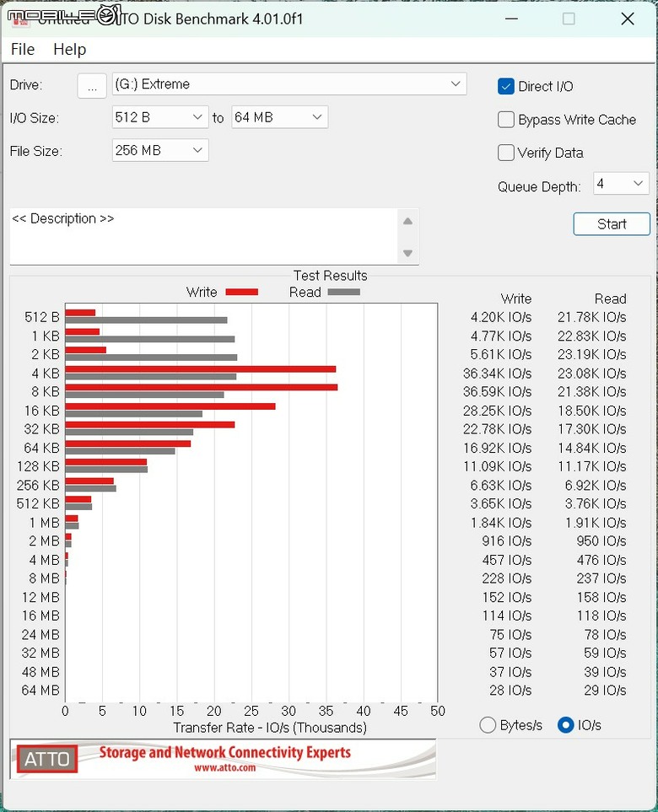Open the Help menu
The image size is (658, 812).
pyautogui.click(x=69, y=49)
